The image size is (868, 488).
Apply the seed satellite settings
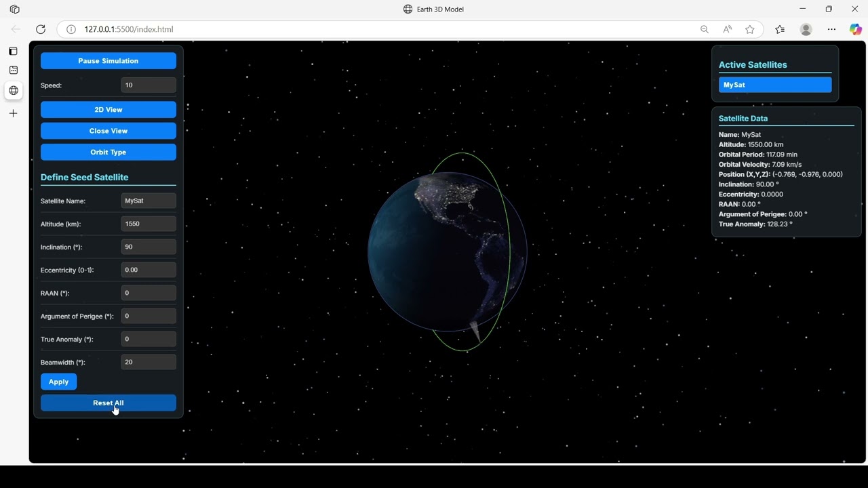[59, 382]
